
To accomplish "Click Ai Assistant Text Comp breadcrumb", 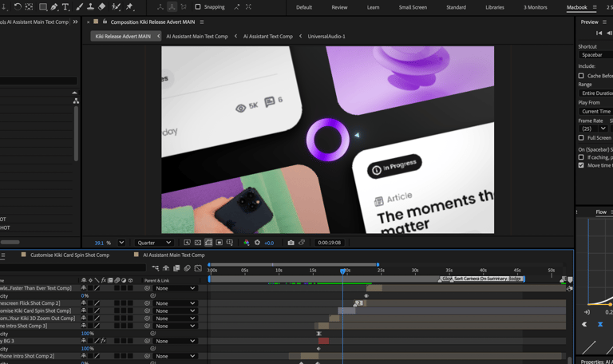I will pyautogui.click(x=268, y=37).
